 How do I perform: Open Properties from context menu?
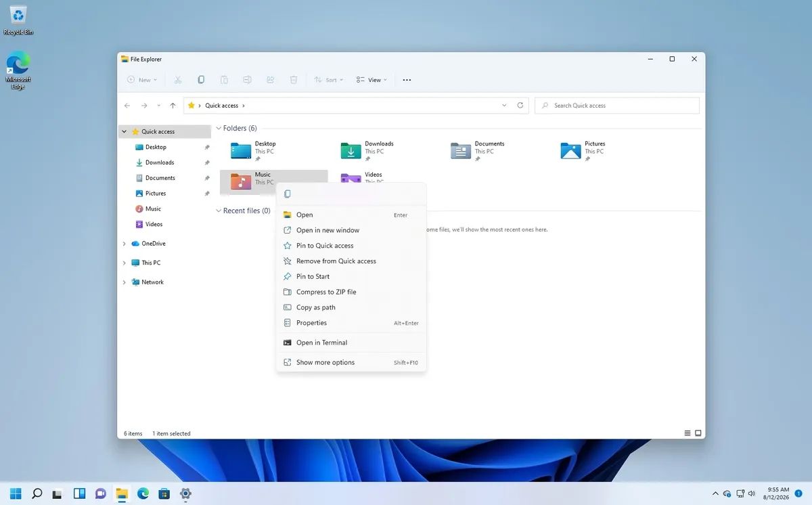(x=351, y=323)
